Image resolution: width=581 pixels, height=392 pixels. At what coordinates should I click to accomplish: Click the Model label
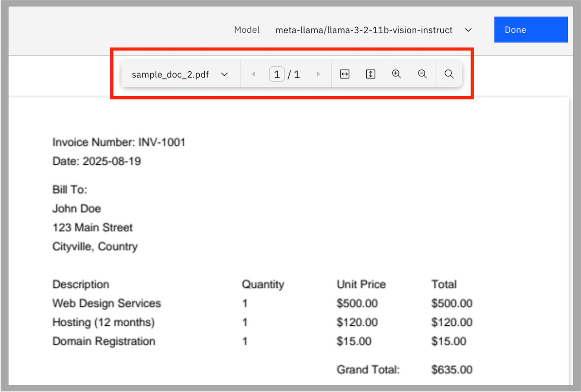pyautogui.click(x=247, y=30)
